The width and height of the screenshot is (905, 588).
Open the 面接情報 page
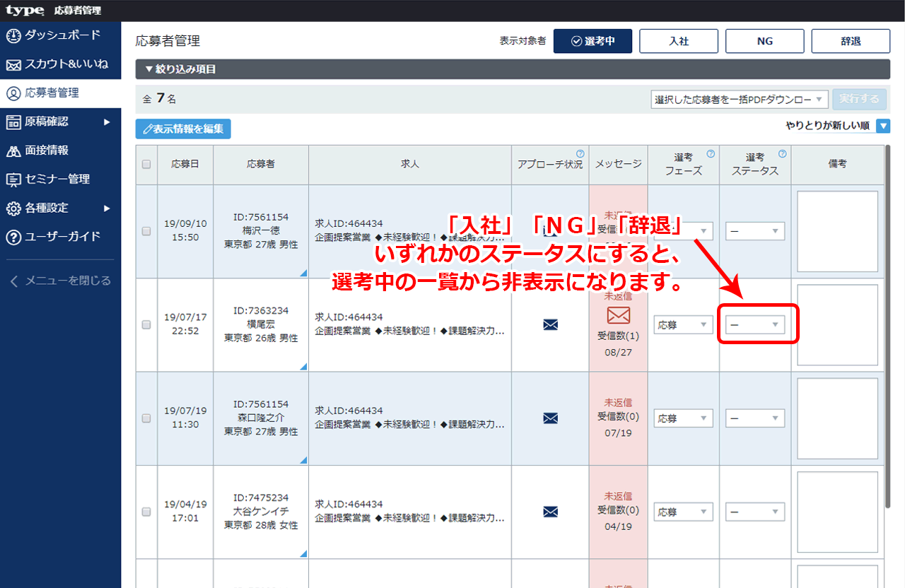tap(42, 150)
